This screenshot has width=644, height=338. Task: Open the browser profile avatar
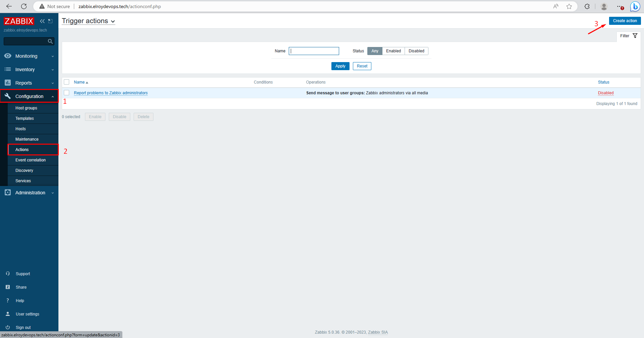604,6
